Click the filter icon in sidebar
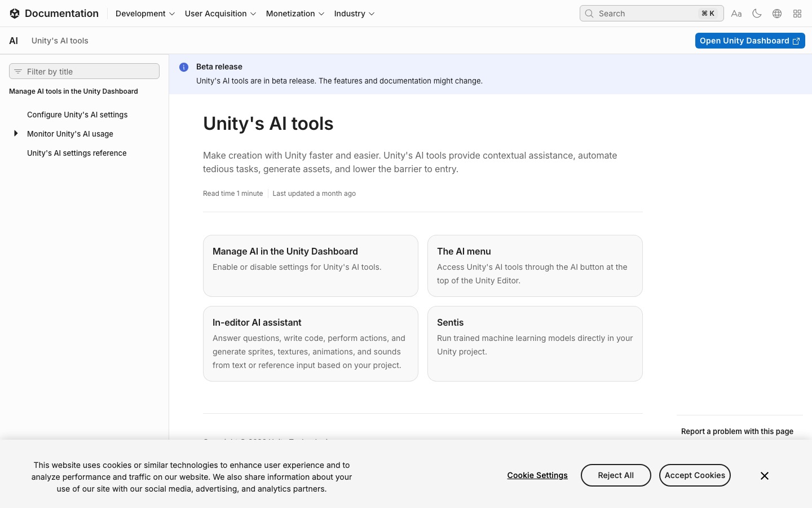This screenshot has width=812, height=508. [x=18, y=72]
